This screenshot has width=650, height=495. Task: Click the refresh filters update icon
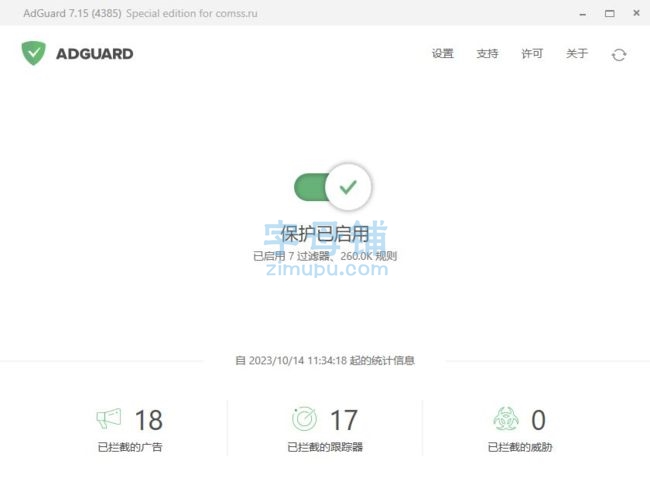(619, 55)
